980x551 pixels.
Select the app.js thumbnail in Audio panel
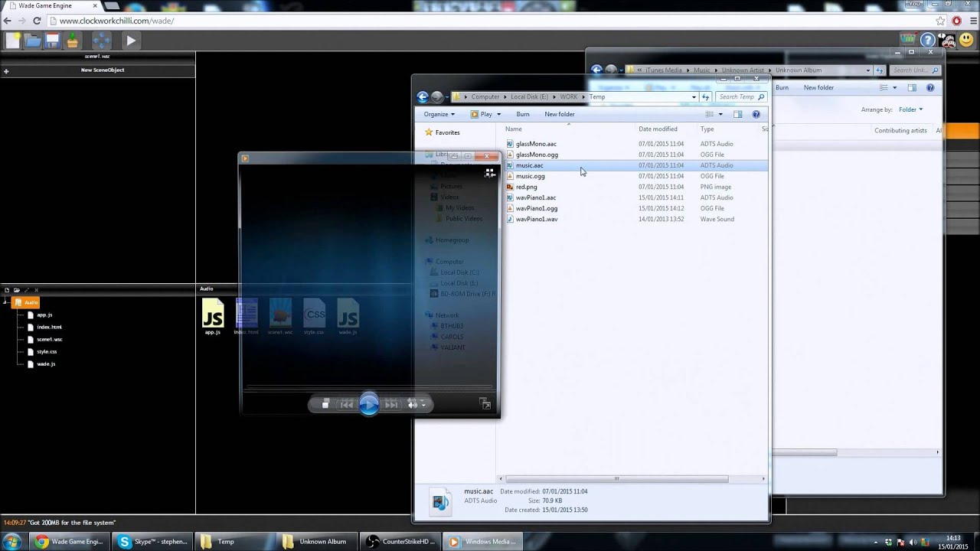(x=213, y=317)
